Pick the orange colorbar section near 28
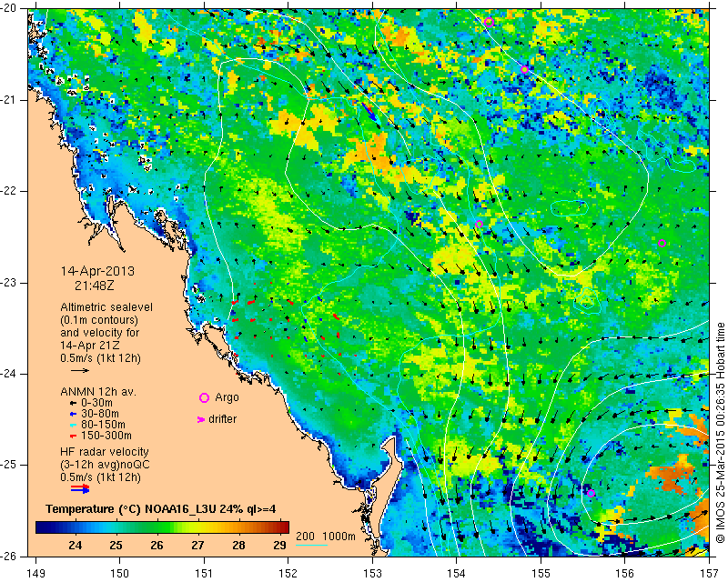The image size is (728, 582). [238, 527]
